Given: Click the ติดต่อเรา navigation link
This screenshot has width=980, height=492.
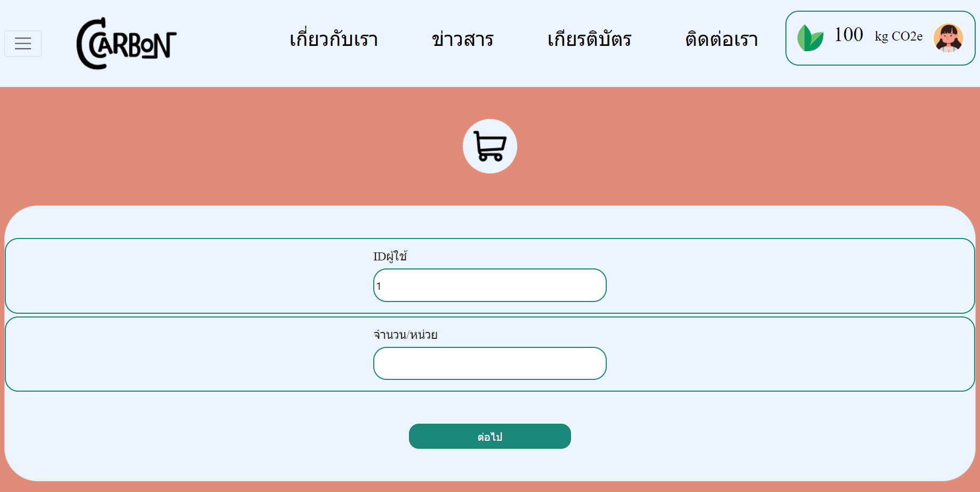Looking at the screenshot, I should [721, 39].
